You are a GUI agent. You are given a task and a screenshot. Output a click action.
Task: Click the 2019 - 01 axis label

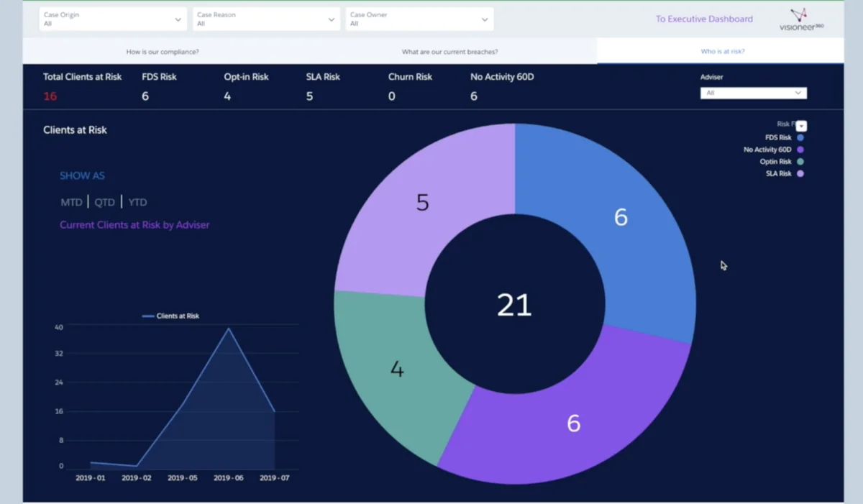click(x=91, y=478)
